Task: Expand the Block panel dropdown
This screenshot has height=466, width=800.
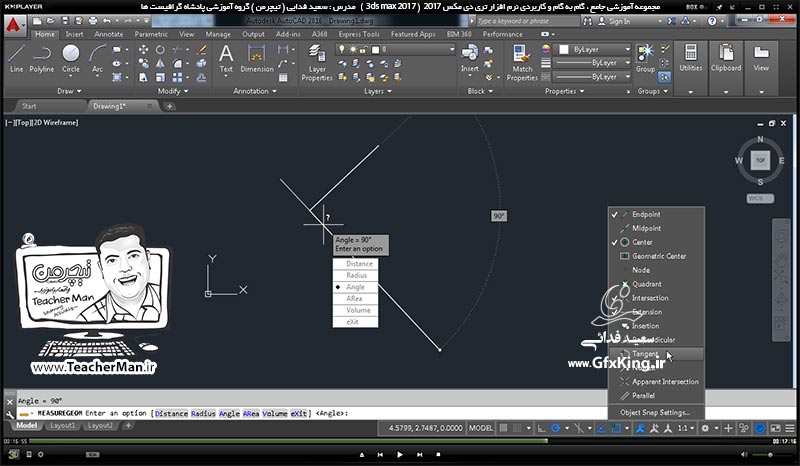Action: [x=480, y=91]
